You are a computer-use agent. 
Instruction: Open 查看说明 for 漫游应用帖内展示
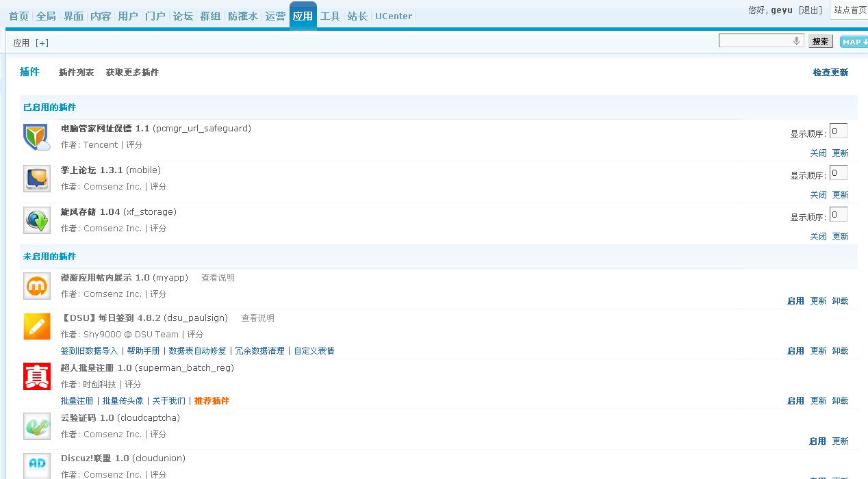(x=218, y=278)
